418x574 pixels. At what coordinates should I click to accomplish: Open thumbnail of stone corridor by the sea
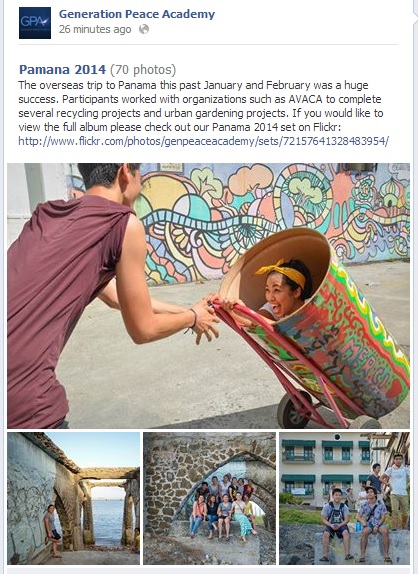(x=74, y=498)
